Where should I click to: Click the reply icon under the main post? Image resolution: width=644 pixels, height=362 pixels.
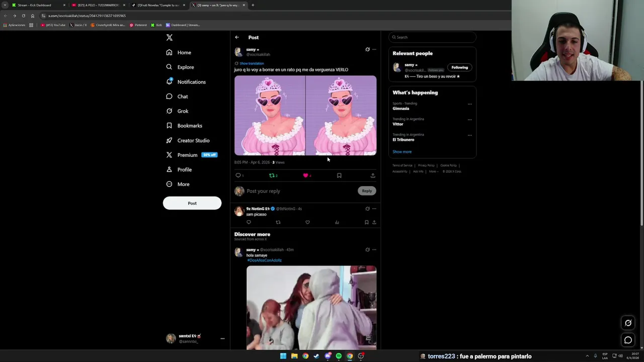tap(238, 175)
